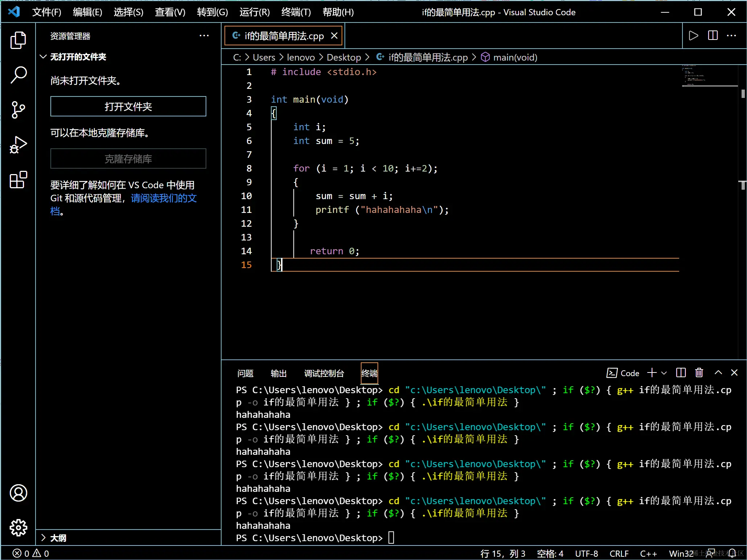Open the Manage gear icon
The height and width of the screenshot is (560, 747).
[x=18, y=527]
